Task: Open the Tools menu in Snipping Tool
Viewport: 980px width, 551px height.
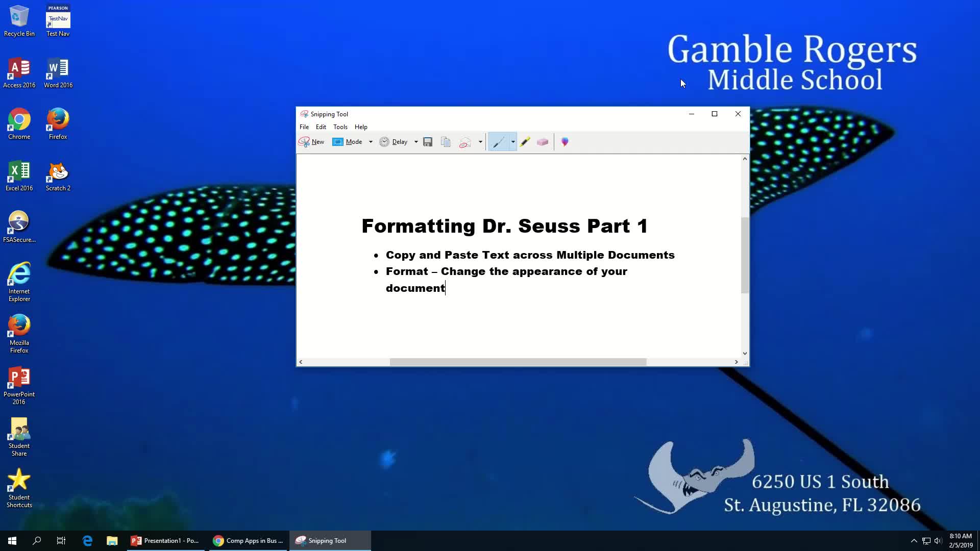Action: (340, 127)
